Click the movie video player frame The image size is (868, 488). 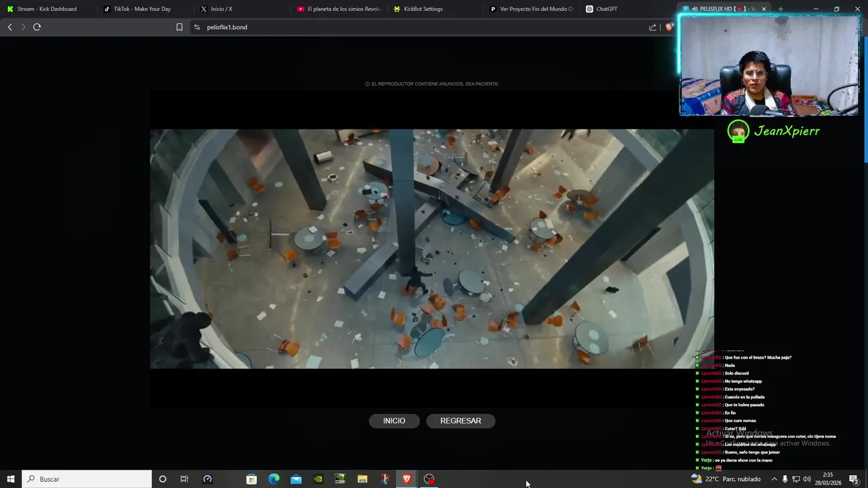point(432,249)
